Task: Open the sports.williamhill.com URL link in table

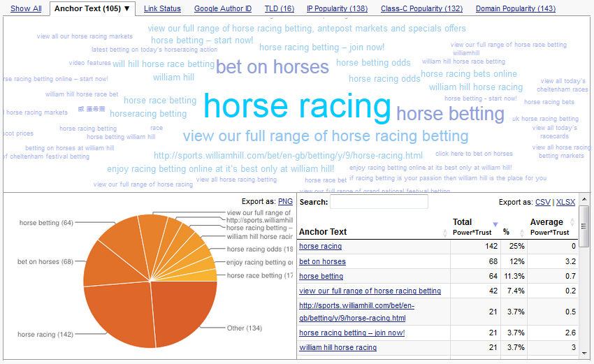Action: [x=357, y=312]
